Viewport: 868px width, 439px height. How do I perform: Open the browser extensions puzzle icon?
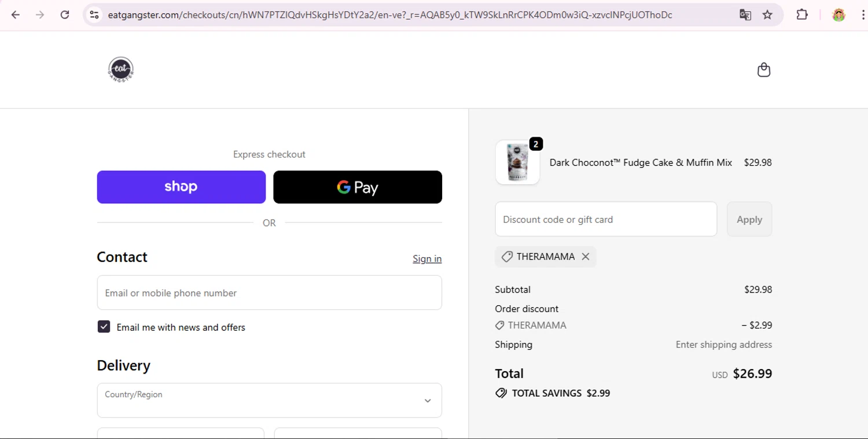tap(802, 15)
